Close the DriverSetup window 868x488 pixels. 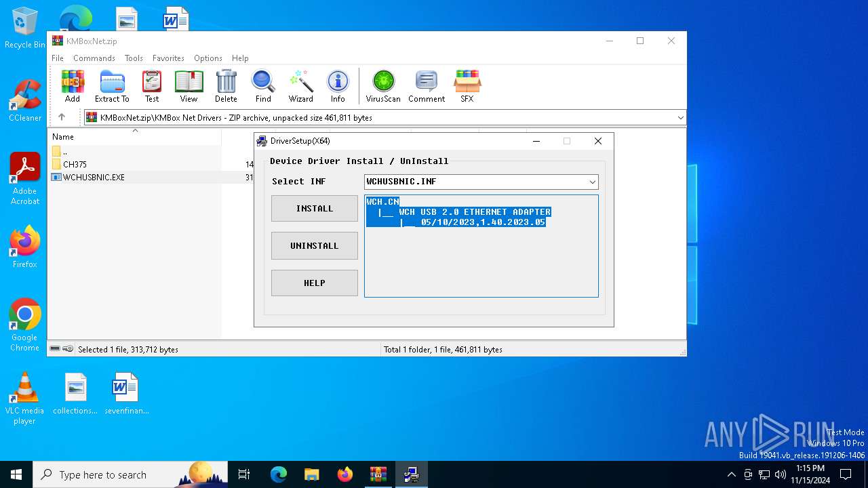pyautogui.click(x=597, y=141)
